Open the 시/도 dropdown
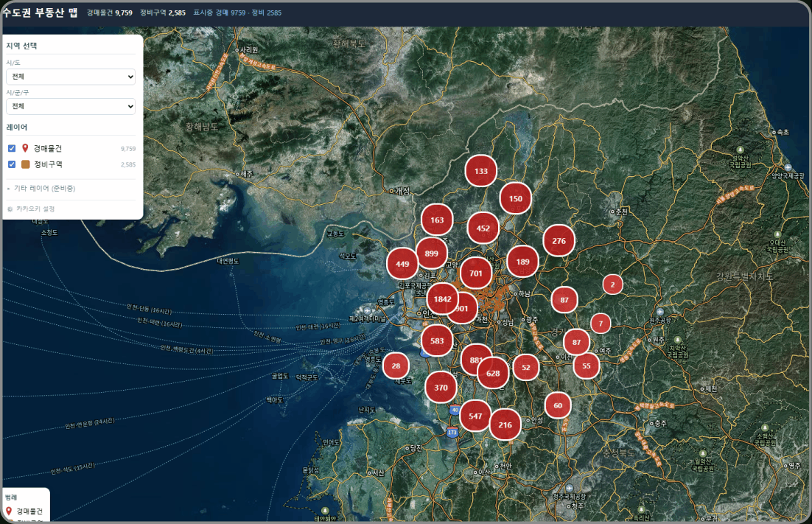812x524 pixels. pyautogui.click(x=71, y=77)
